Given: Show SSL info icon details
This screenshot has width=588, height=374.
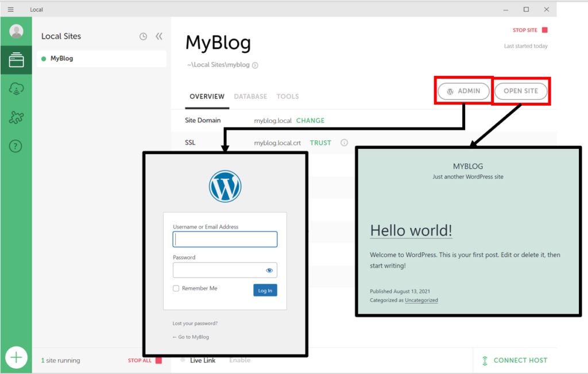Looking at the screenshot, I should click(345, 142).
